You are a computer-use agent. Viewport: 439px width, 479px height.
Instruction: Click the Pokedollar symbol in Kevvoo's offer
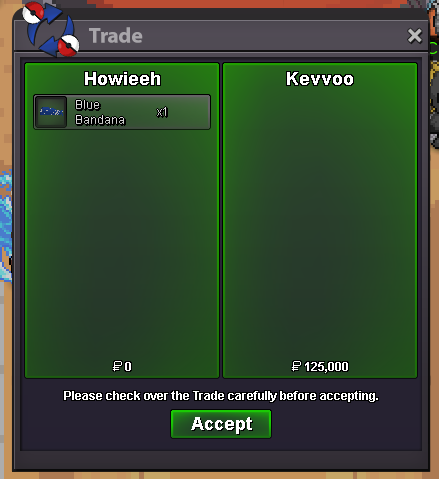coord(296,366)
